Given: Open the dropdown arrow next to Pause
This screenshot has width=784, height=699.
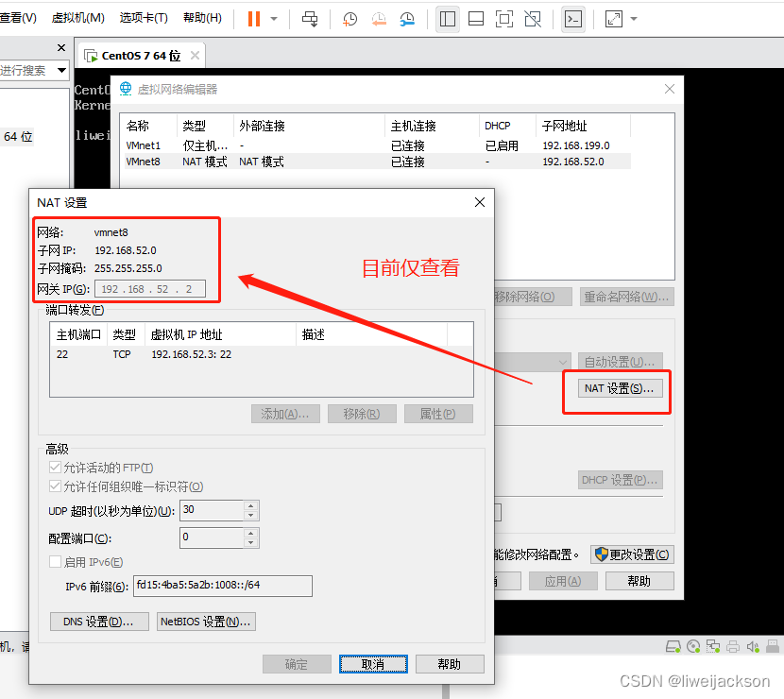Looking at the screenshot, I should click(x=274, y=19).
